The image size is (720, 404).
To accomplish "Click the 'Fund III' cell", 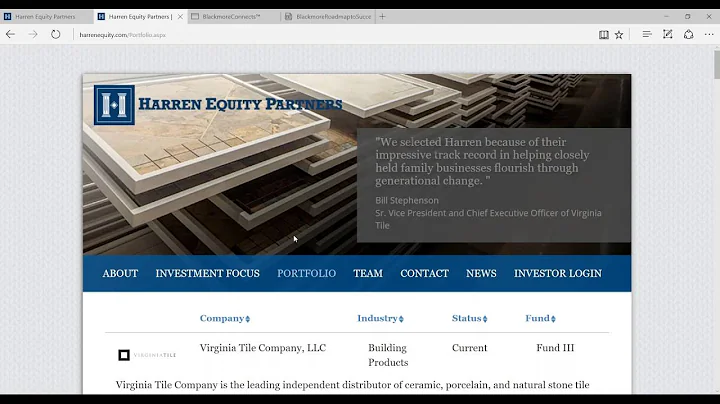I will pos(555,348).
